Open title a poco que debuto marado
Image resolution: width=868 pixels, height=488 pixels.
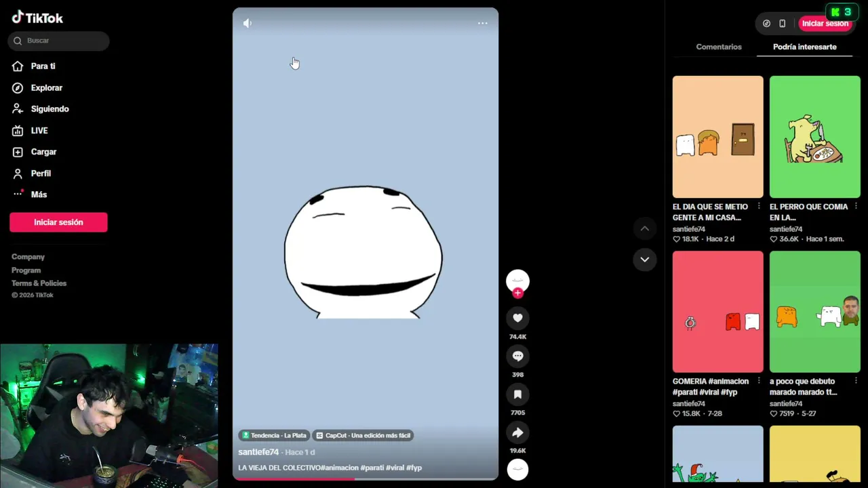point(804,387)
